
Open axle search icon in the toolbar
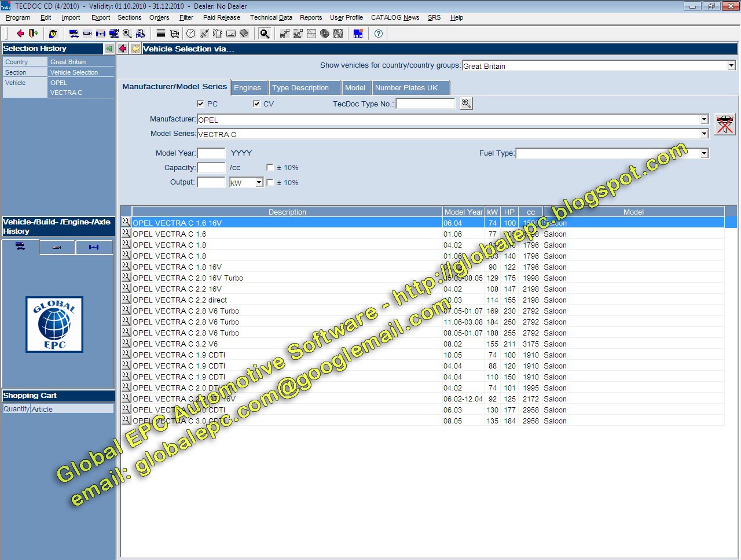point(101,34)
